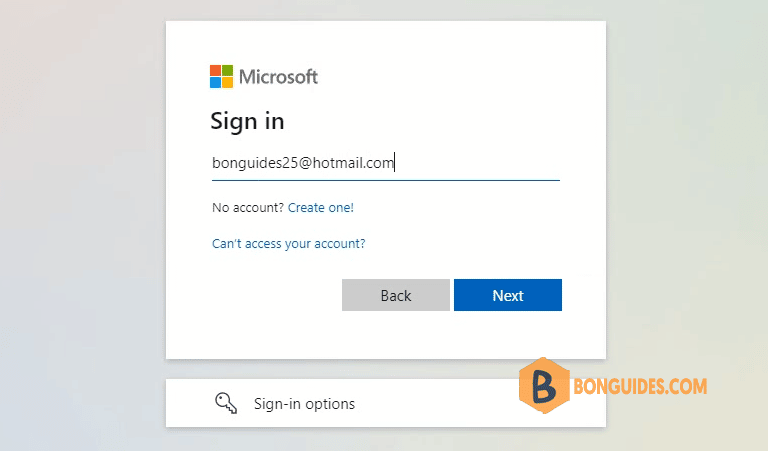Click the yellow square in Microsoft logo
The height and width of the screenshot is (451, 768).
tap(227, 82)
